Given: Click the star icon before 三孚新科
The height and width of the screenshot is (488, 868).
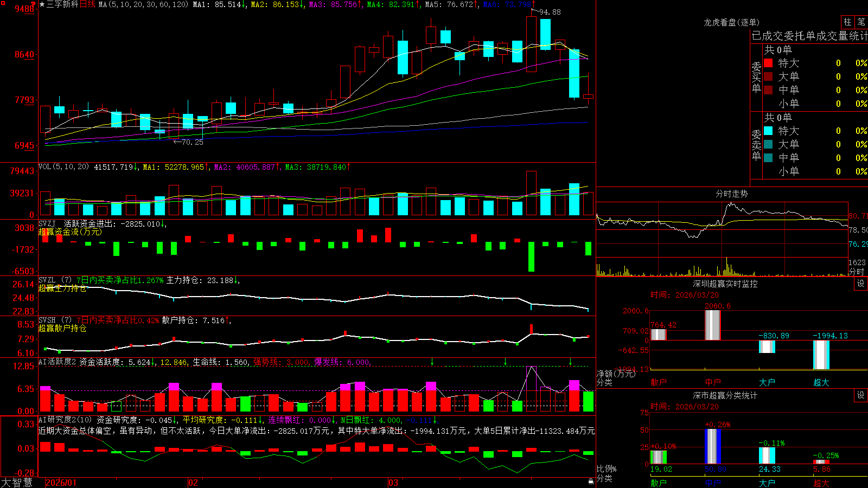Looking at the screenshot, I should pos(42,4).
